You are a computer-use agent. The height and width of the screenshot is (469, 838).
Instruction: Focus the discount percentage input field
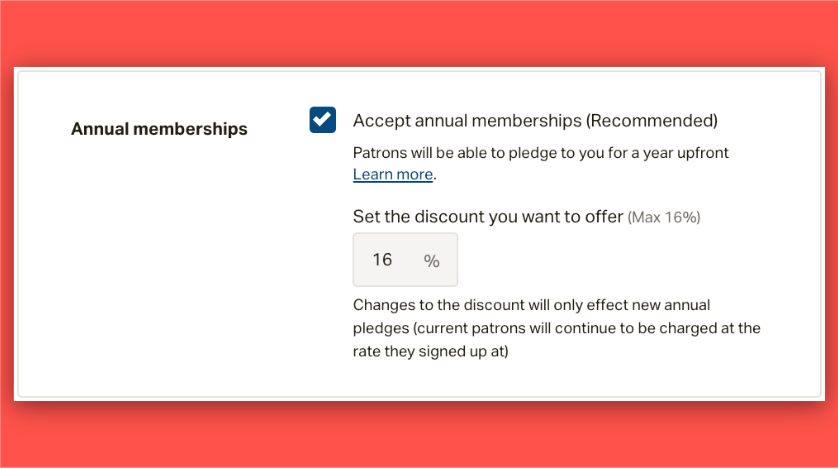click(405, 260)
